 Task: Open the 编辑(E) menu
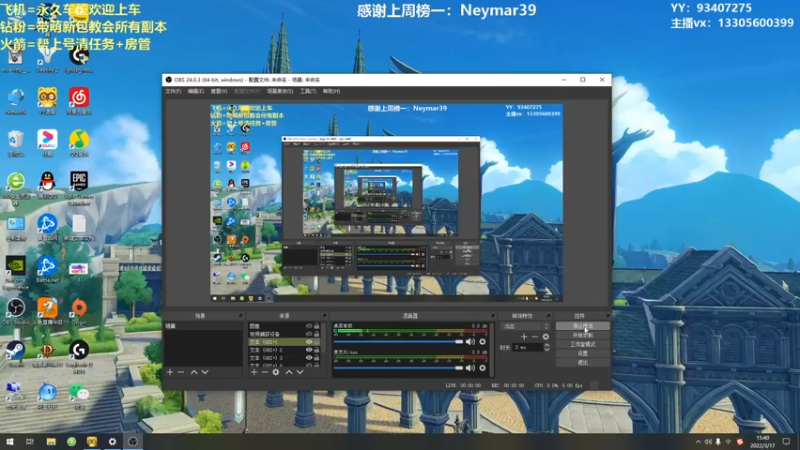(195, 91)
